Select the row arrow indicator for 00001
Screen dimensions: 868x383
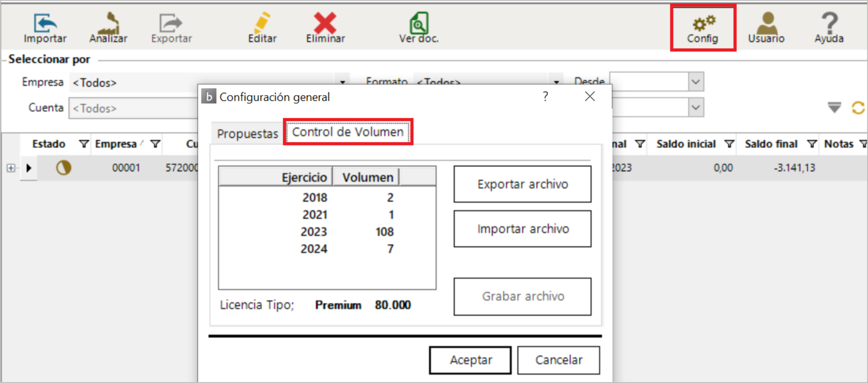point(29,168)
